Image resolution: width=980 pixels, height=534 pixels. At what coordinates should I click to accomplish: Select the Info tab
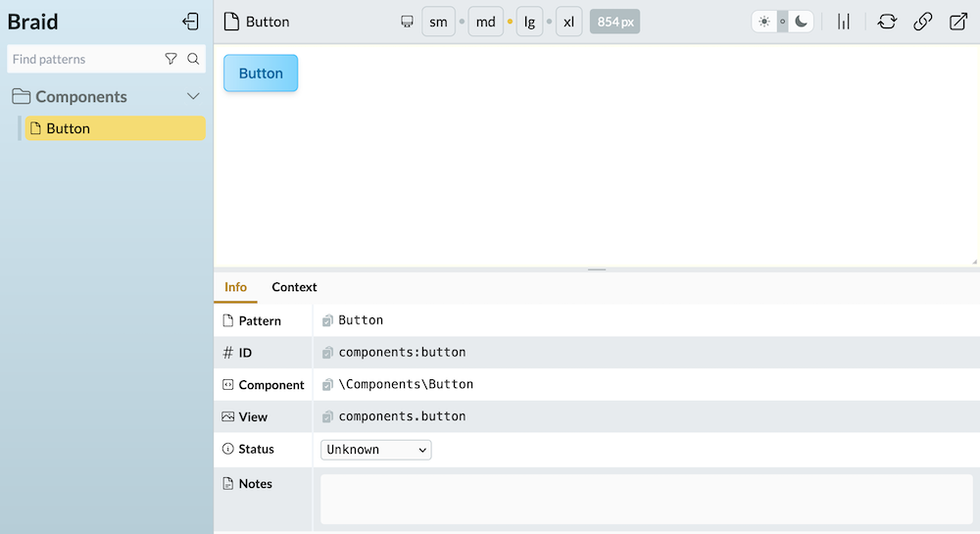[x=235, y=287]
